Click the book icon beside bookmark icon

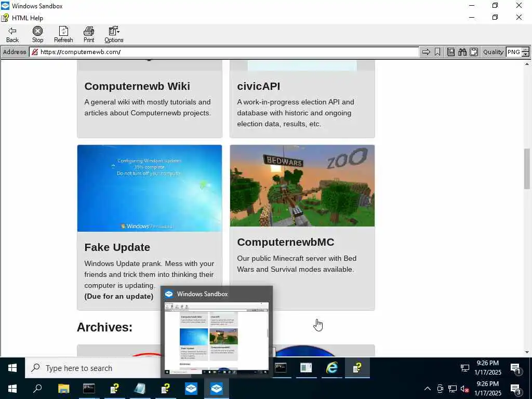(x=450, y=52)
